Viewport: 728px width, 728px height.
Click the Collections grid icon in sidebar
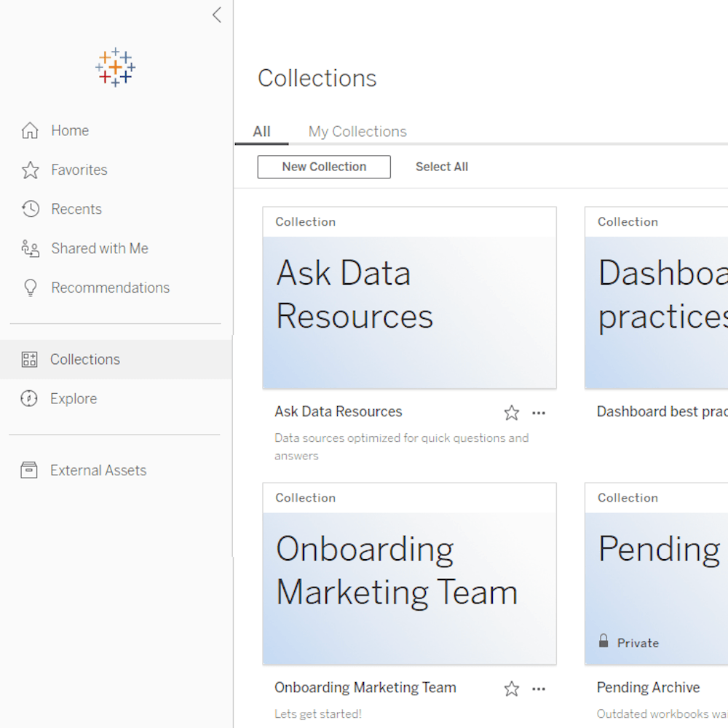click(x=29, y=360)
